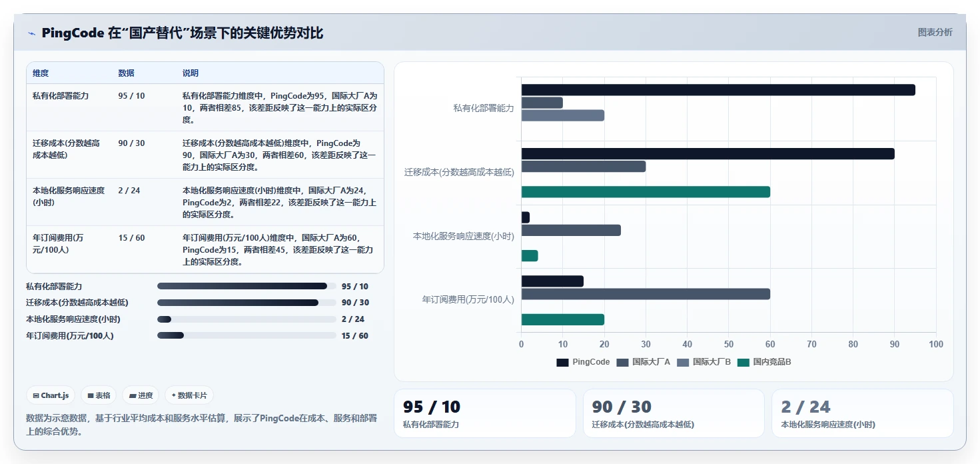The width and height of the screenshot is (980, 464).
Task: Click the 15 / 60 value beside progress bar
Action: [x=355, y=335]
